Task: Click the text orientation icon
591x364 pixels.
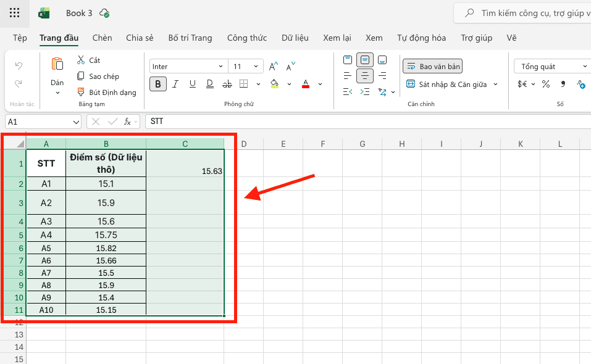Action: (382, 92)
